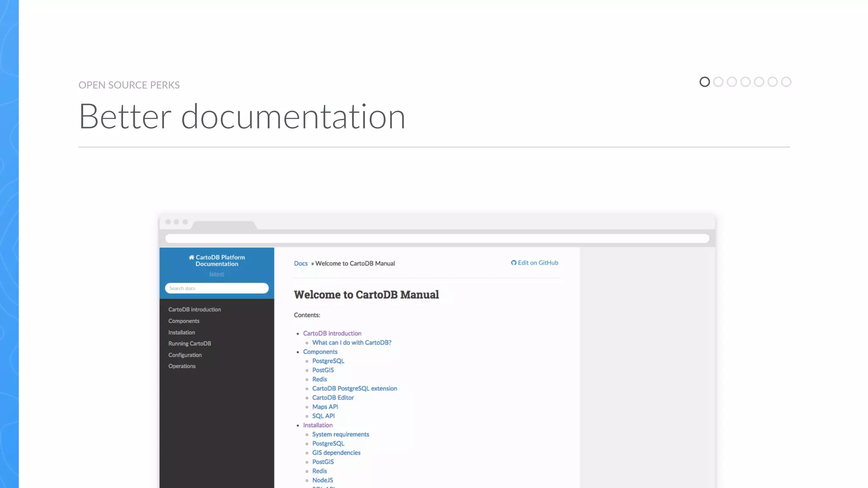Image resolution: width=868 pixels, height=488 pixels.
Task: Click the Search docs input field
Action: [217, 288]
